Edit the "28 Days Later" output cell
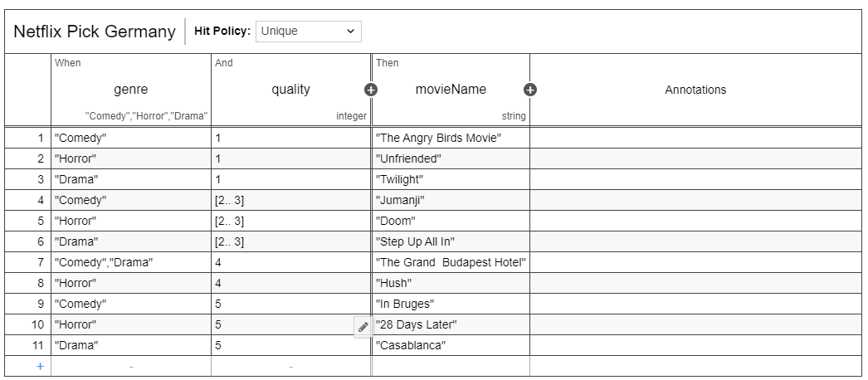Screen dimensions: 868x380 [x=451, y=324]
